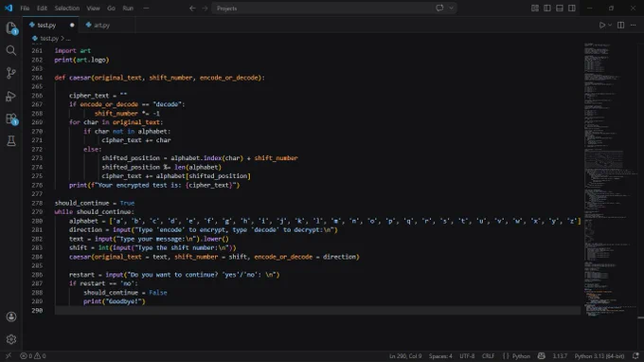The height and width of the screenshot is (362, 644).
Task: Click 'while should_continue:' line
Action: point(94,212)
